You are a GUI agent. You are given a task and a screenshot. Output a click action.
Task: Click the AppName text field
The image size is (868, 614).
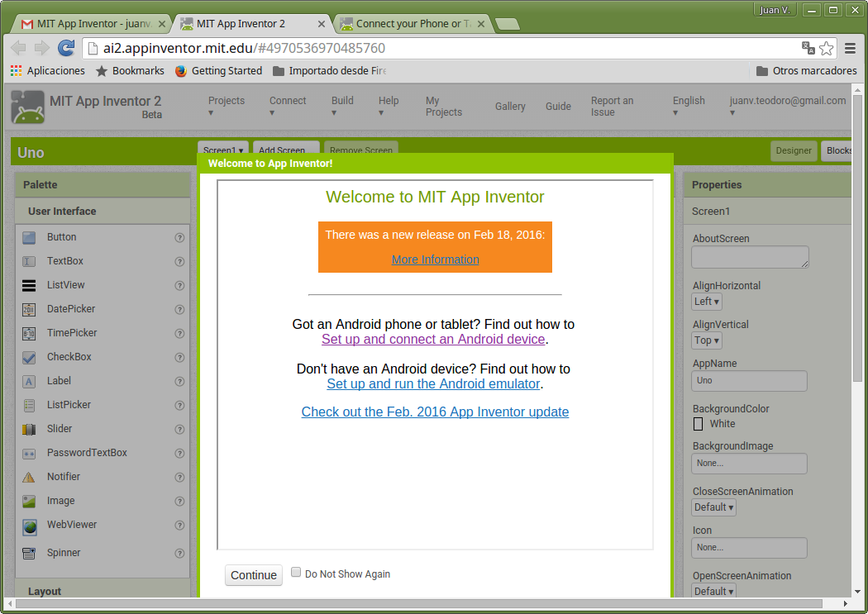(749, 381)
